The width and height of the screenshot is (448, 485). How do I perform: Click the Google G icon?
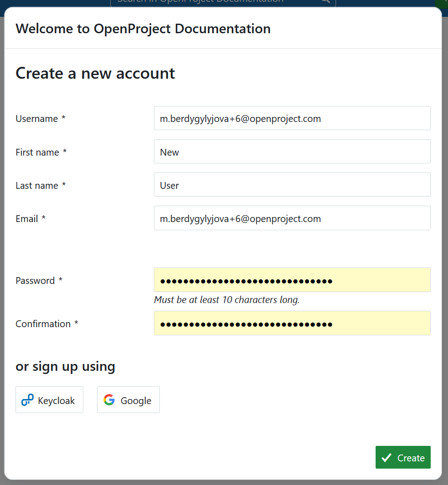click(x=109, y=399)
